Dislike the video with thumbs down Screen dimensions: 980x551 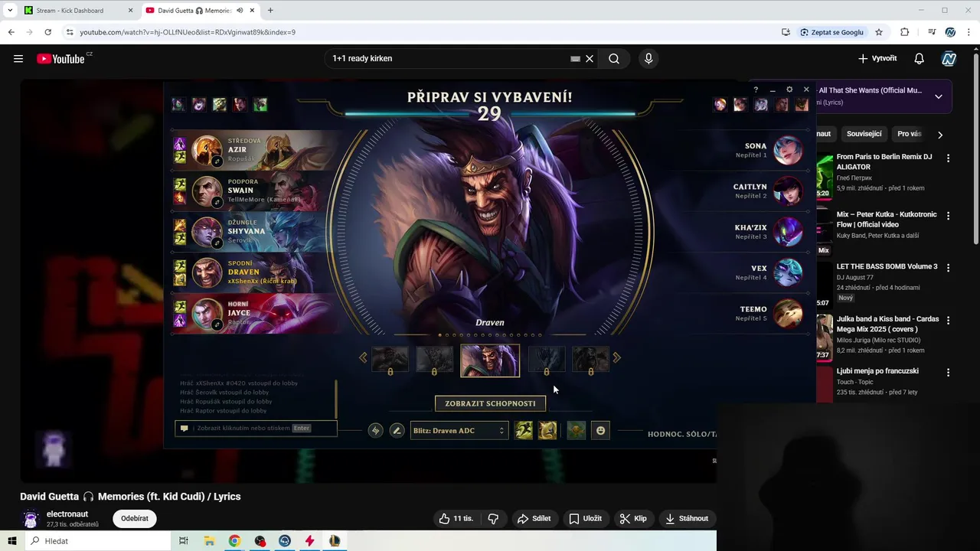click(x=493, y=519)
